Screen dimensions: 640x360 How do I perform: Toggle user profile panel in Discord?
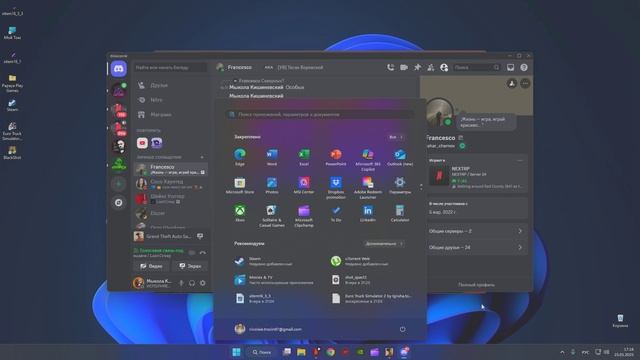coord(444,67)
